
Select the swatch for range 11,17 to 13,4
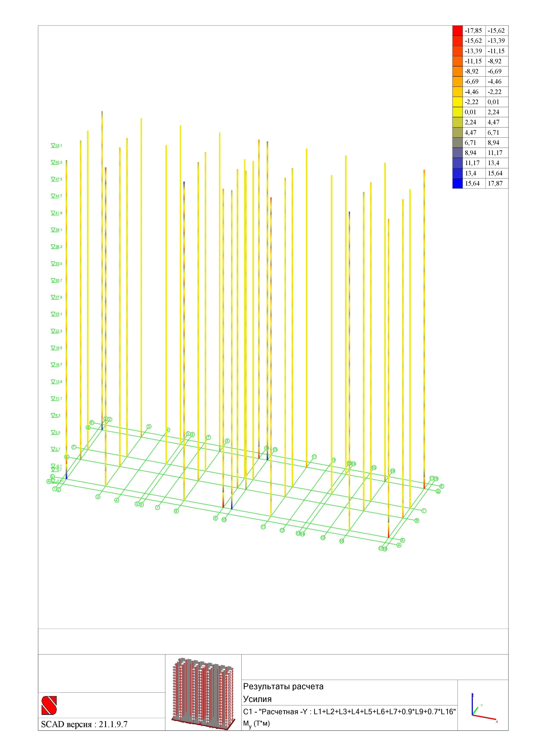457,163
